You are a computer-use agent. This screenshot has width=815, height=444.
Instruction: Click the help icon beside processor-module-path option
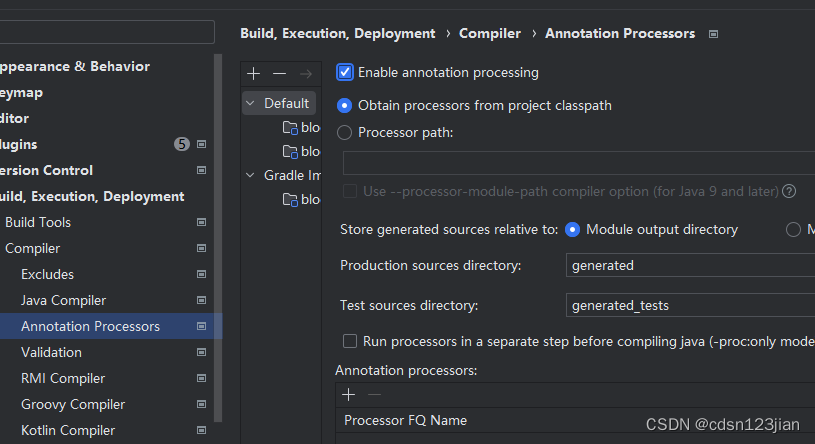pyautogui.click(x=789, y=191)
